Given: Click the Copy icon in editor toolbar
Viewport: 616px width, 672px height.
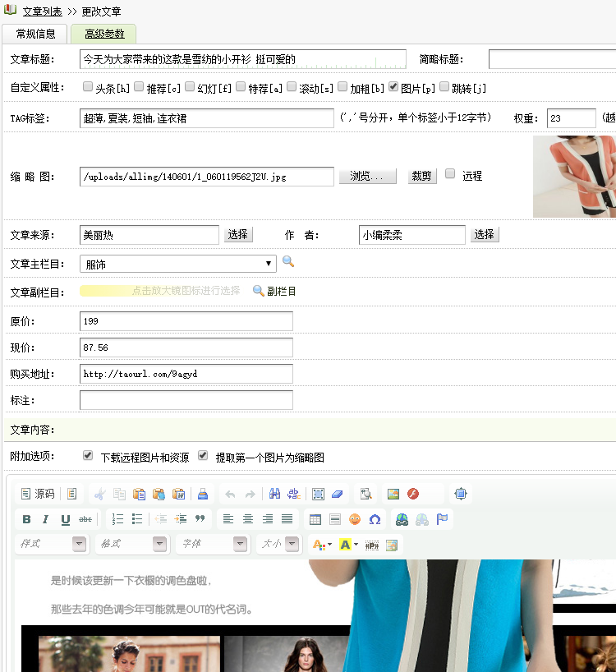Looking at the screenshot, I should coord(120,495).
